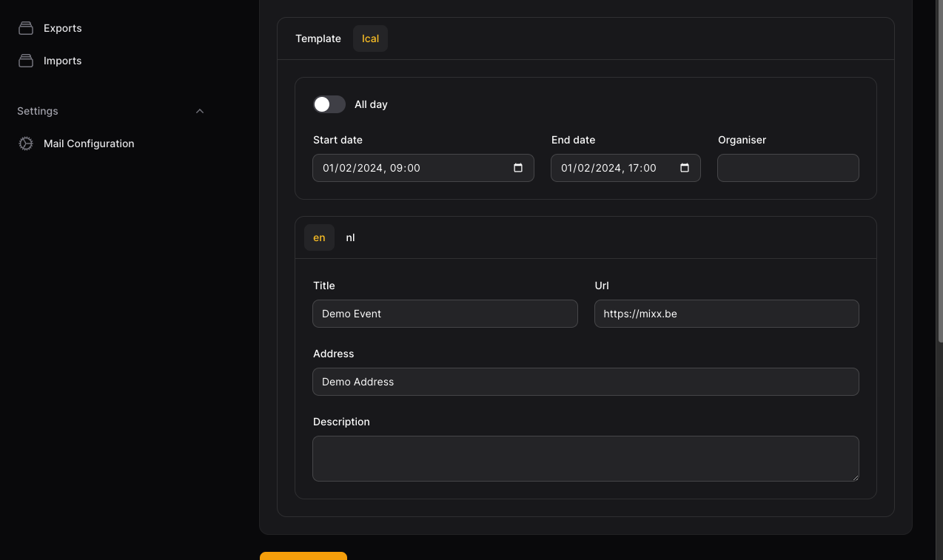
Task: Click the Imports icon in the sidebar
Action: (26, 61)
